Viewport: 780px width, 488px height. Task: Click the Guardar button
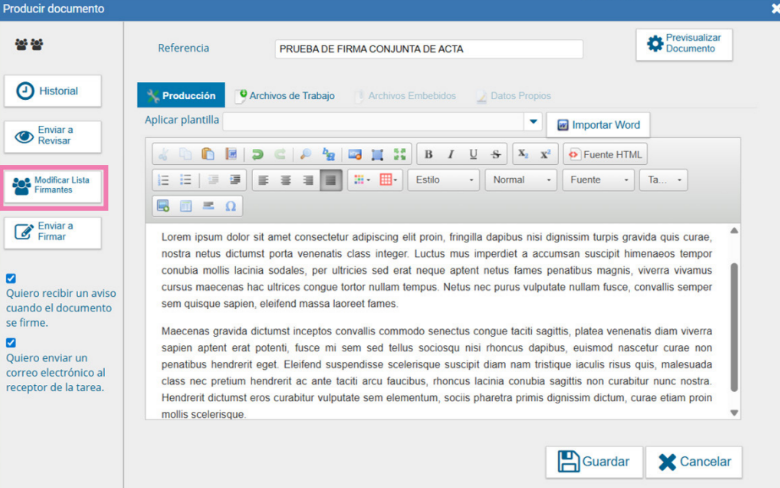(594, 462)
